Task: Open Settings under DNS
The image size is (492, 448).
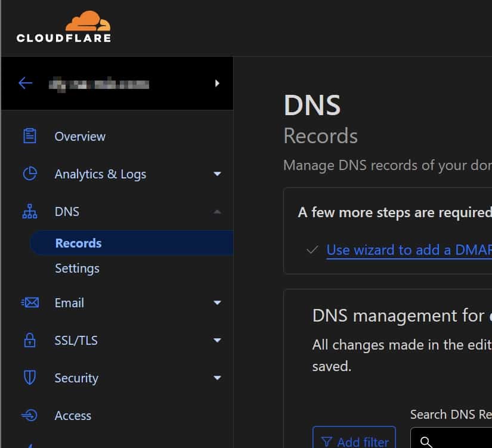Action: (77, 268)
